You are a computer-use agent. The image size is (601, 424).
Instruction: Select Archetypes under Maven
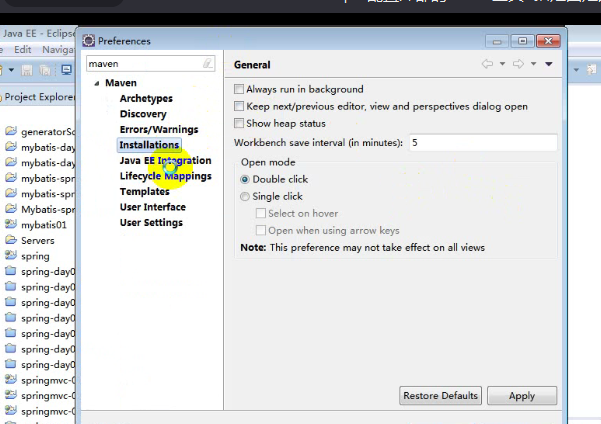point(146,99)
